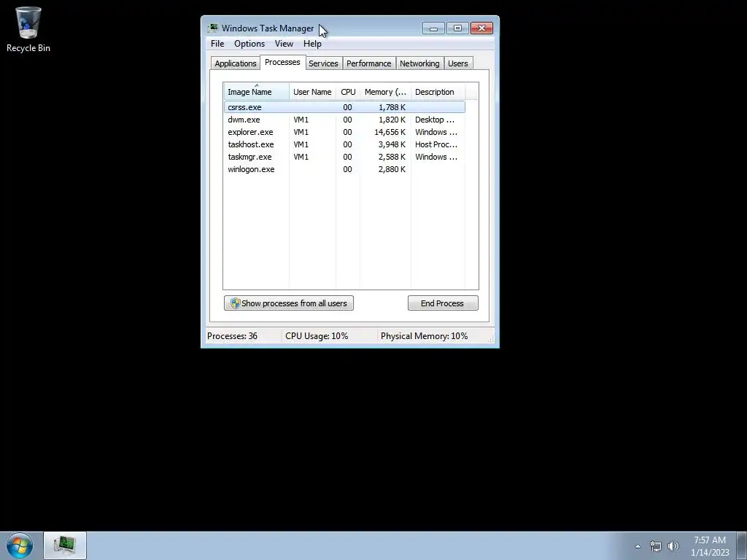Click the Host Proc... description cell
This screenshot has height=560, width=747.
coord(436,144)
